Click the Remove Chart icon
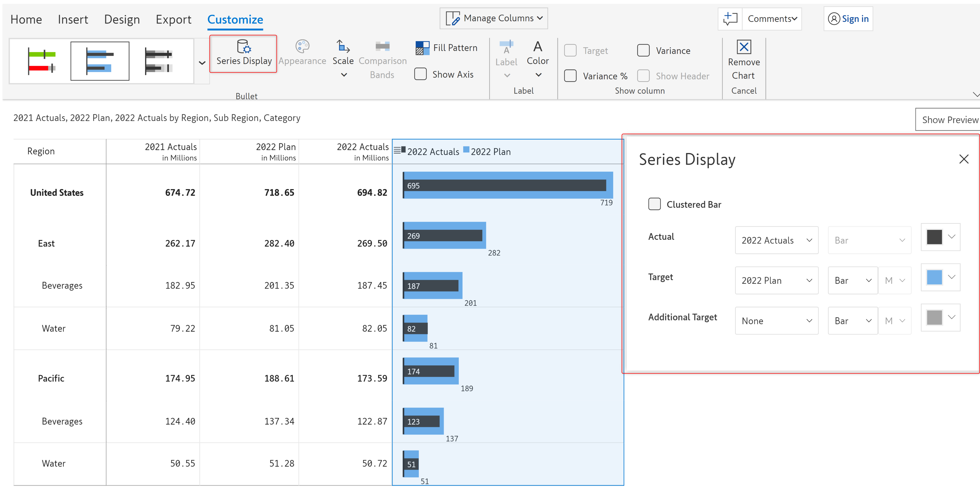This screenshot has width=980, height=490. tap(743, 47)
